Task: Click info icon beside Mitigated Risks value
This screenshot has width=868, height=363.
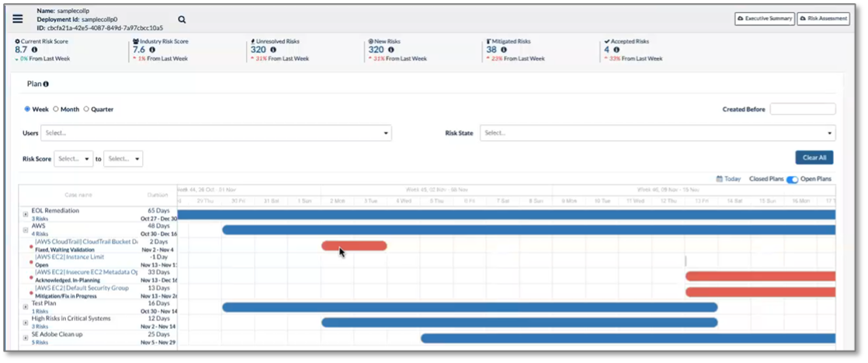Action: [x=504, y=50]
